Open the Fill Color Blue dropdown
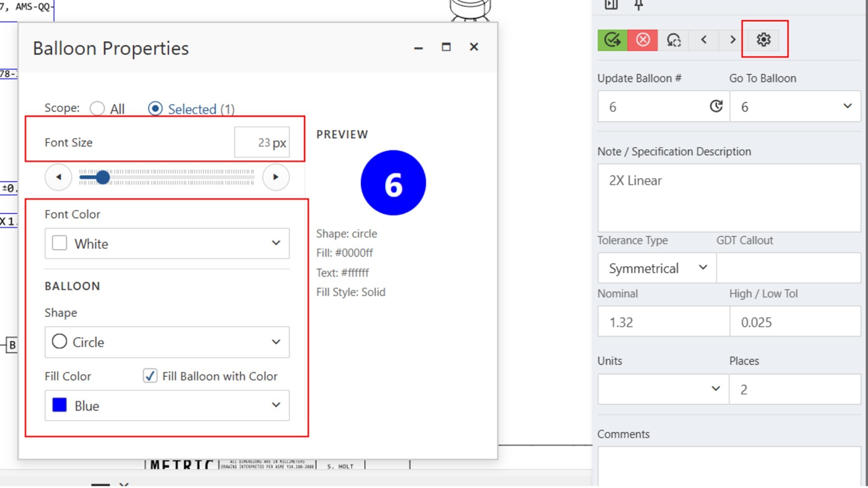868x488 pixels. coord(167,405)
